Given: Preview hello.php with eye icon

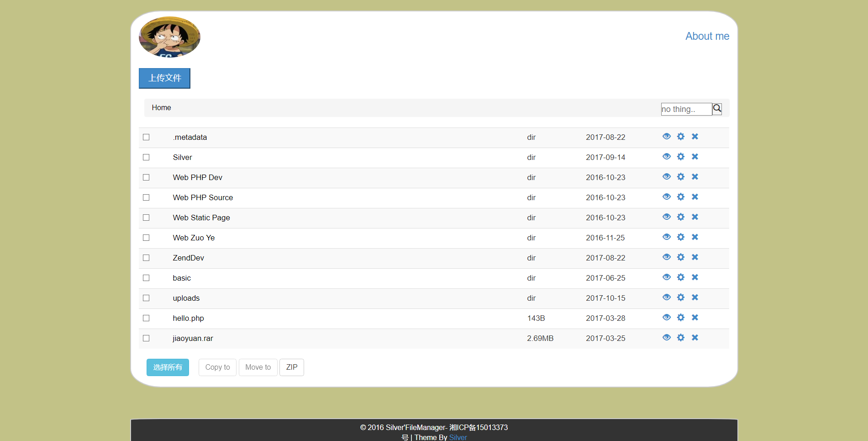Looking at the screenshot, I should point(667,318).
